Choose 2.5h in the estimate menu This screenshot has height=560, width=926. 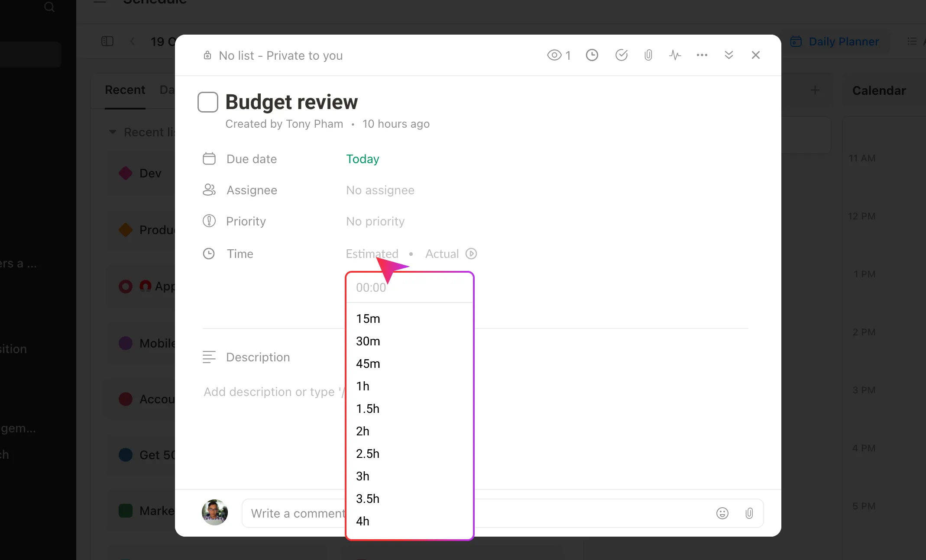[367, 454]
